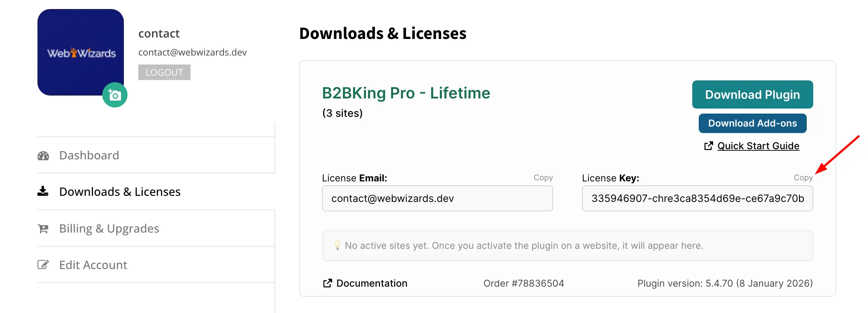Click the Download Plugin button
Screen dimensions: 868x313
(x=752, y=94)
